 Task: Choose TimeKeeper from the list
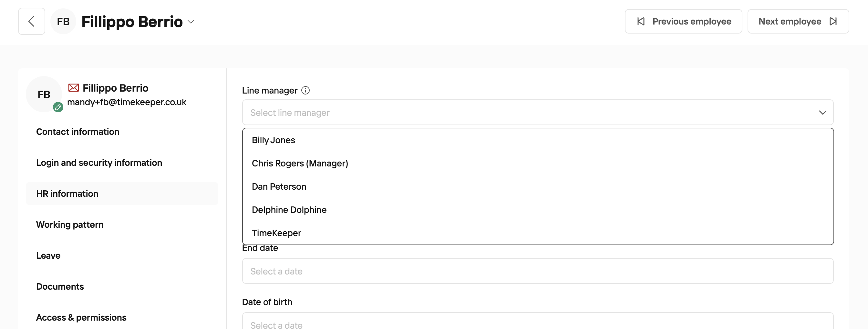pyautogui.click(x=537, y=233)
